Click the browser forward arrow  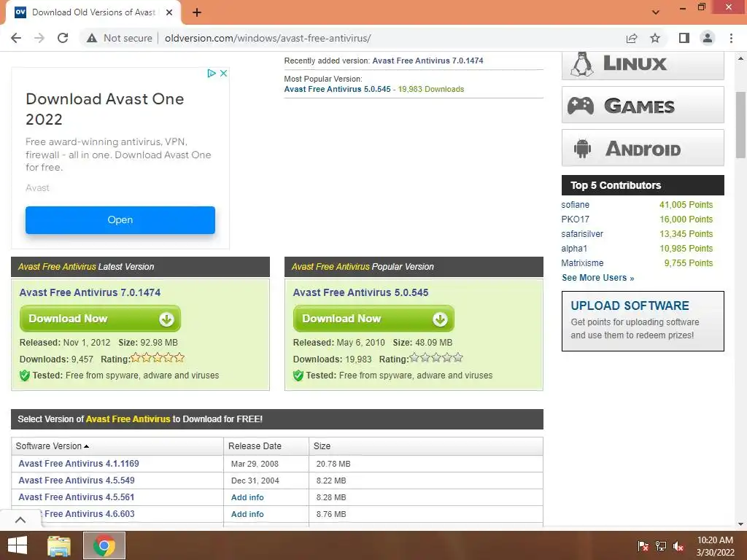pyautogui.click(x=39, y=38)
